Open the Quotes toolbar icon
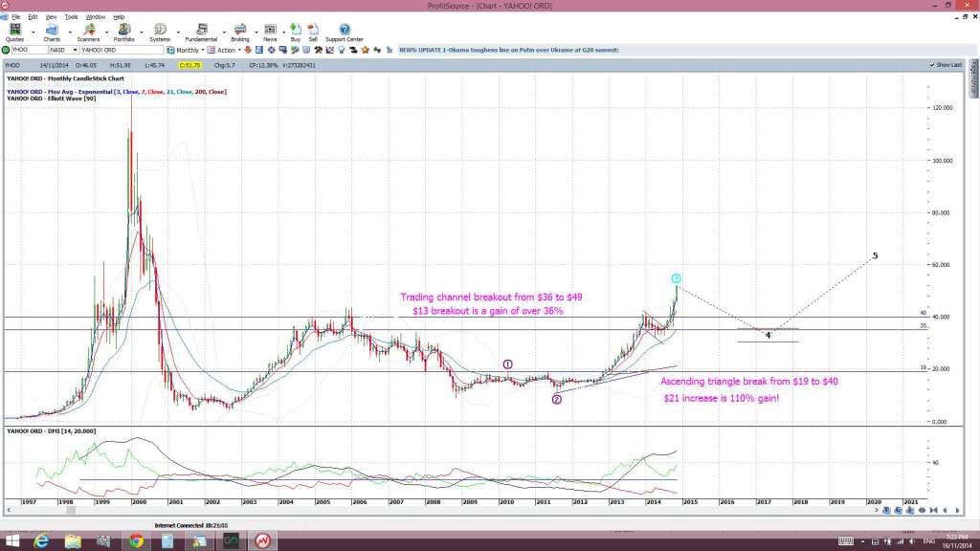980x551 pixels. (14, 33)
